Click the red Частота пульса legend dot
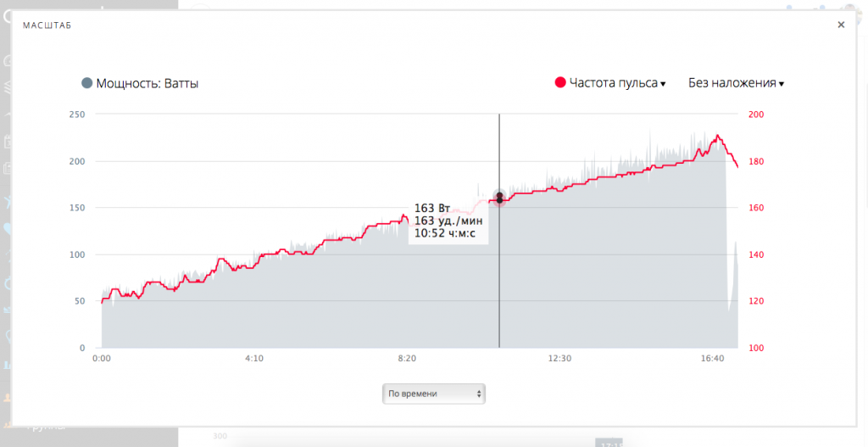 point(560,83)
